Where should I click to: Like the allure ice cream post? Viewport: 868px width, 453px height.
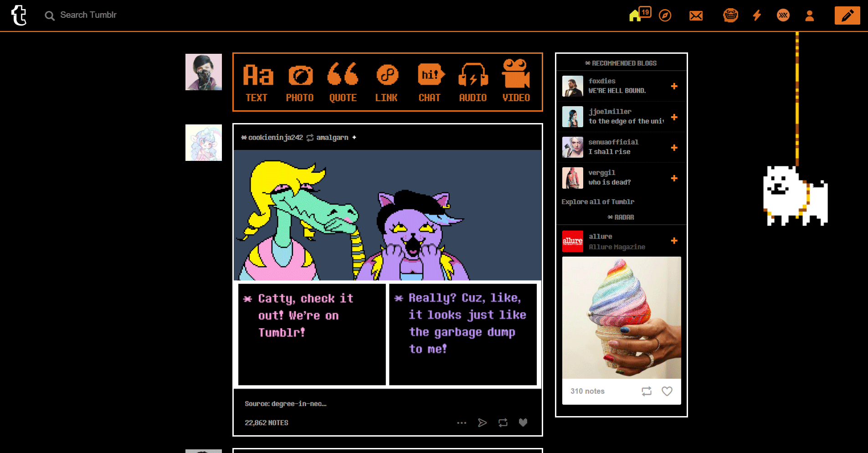667,391
